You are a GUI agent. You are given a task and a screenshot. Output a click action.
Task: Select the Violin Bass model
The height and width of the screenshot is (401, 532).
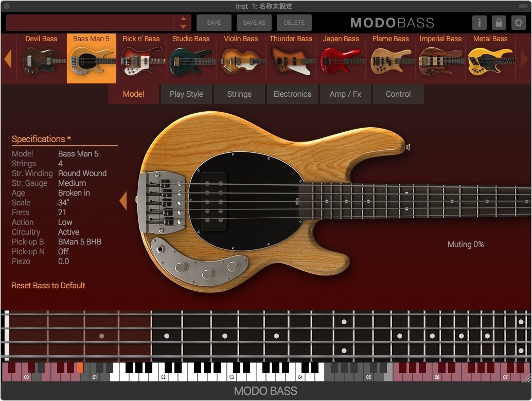coord(241,58)
